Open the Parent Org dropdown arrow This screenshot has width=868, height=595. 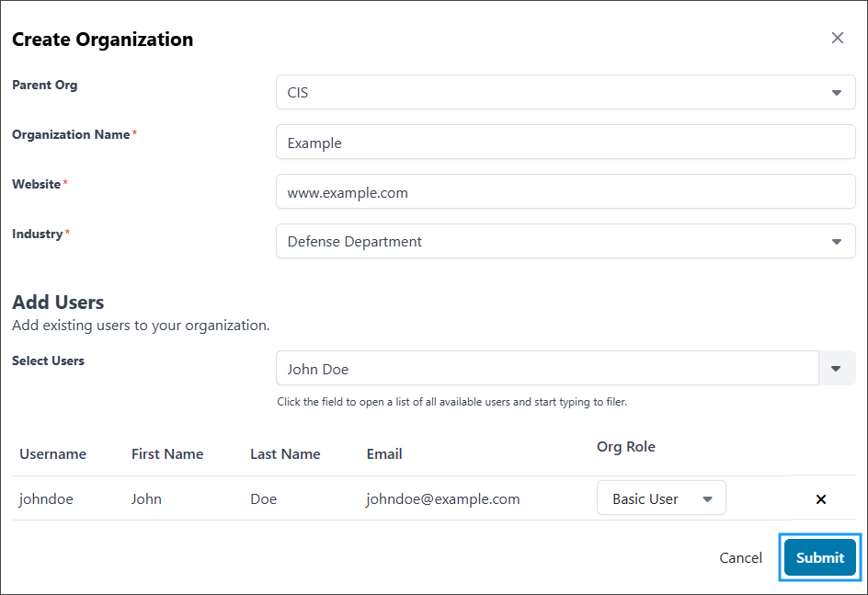coord(837,93)
